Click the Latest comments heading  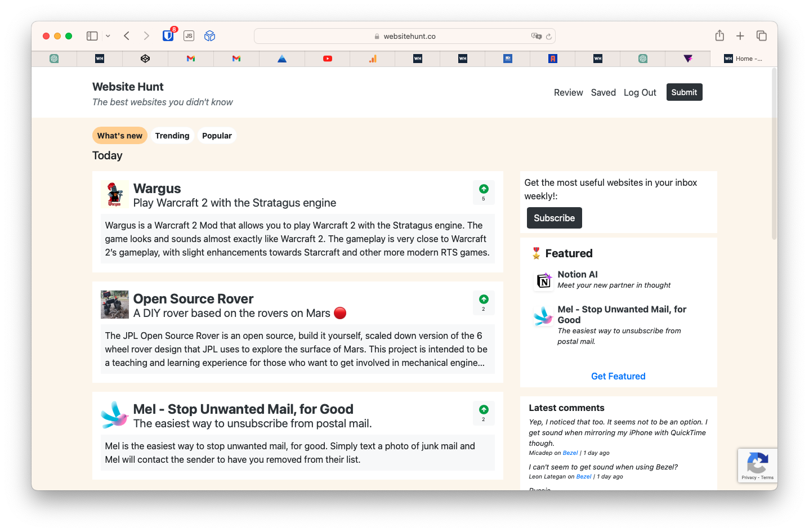point(566,408)
